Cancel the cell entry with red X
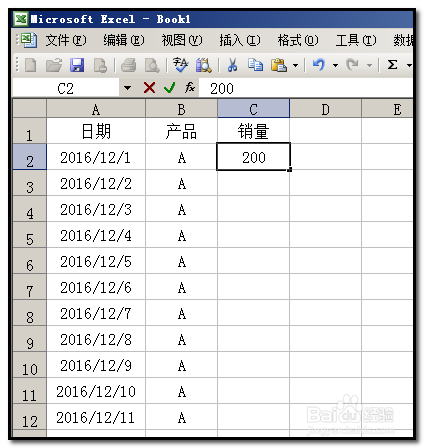This screenshot has height=448, width=424. point(149,88)
